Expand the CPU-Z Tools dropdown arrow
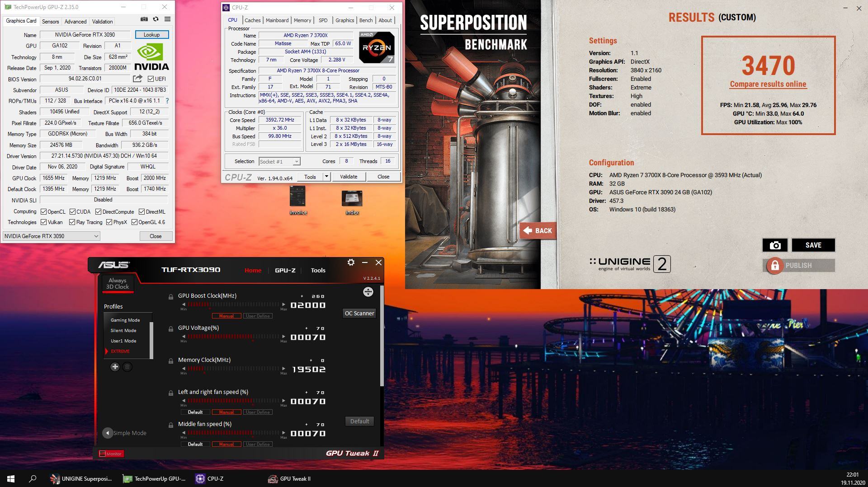This screenshot has height=487, width=868. pyautogui.click(x=326, y=177)
